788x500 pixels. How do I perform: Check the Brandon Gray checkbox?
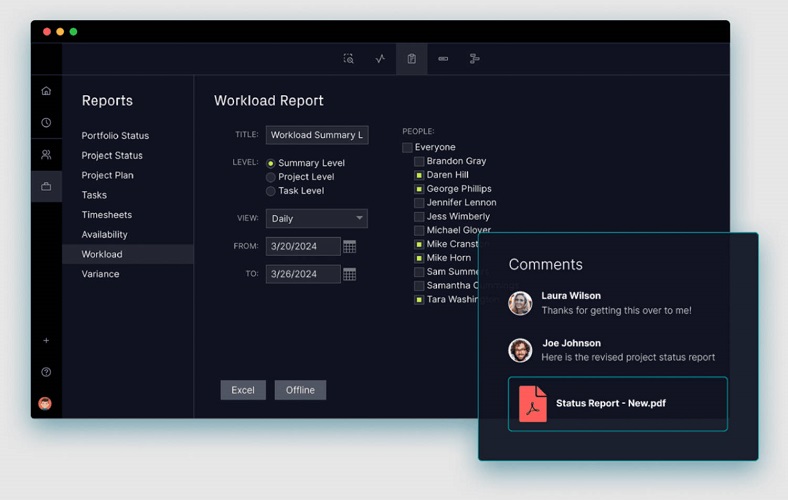pos(420,161)
